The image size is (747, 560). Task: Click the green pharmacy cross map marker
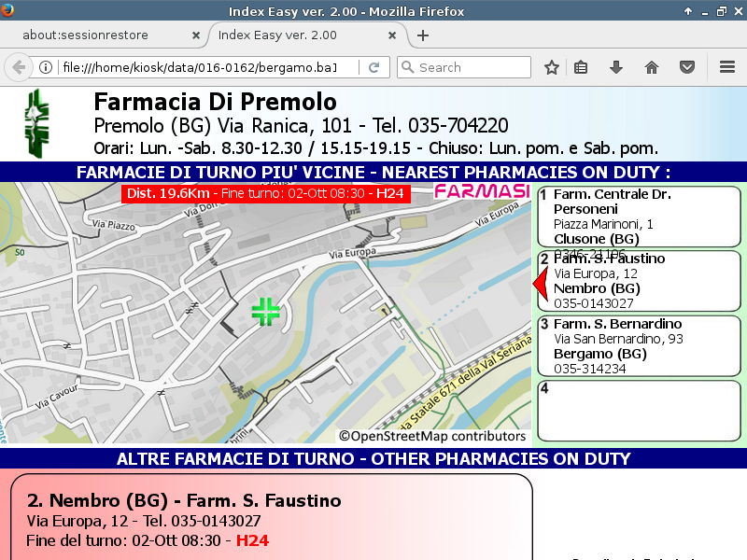(266, 312)
